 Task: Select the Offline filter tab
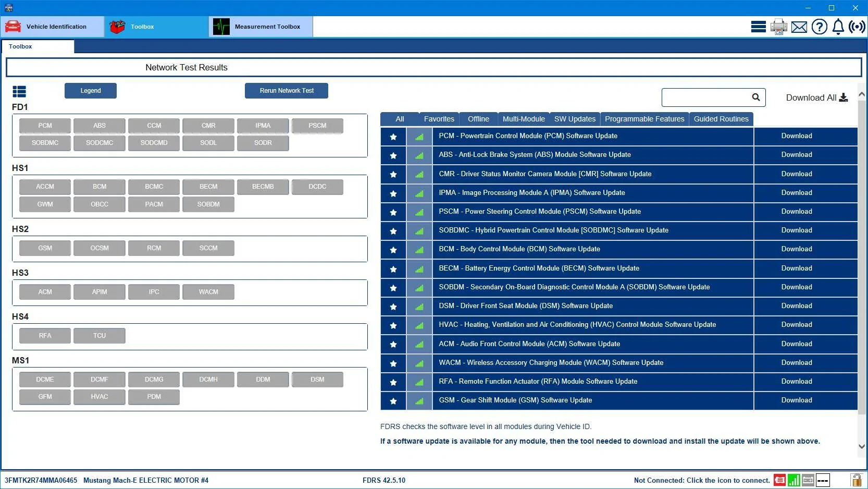(x=478, y=119)
